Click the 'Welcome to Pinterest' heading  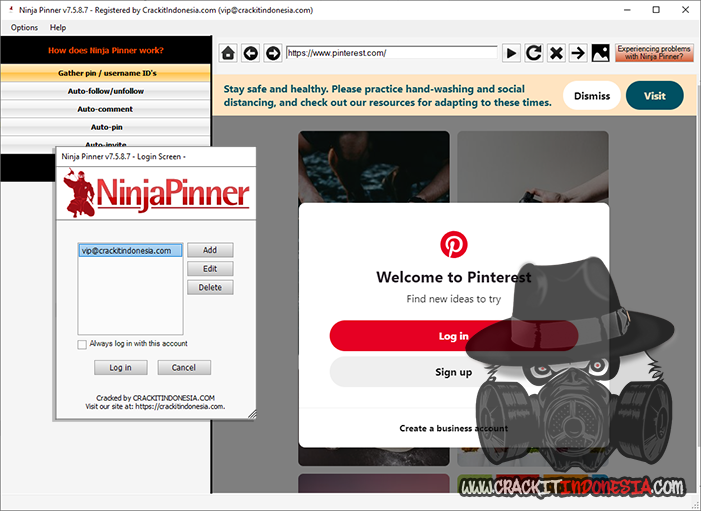(454, 277)
